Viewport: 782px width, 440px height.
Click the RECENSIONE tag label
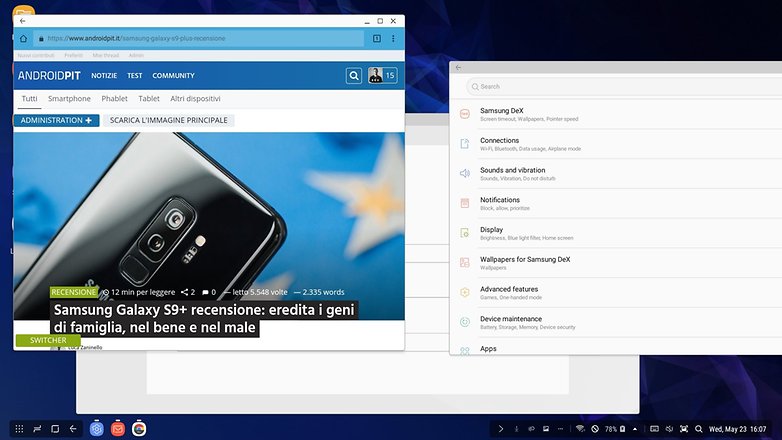click(x=73, y=292)
